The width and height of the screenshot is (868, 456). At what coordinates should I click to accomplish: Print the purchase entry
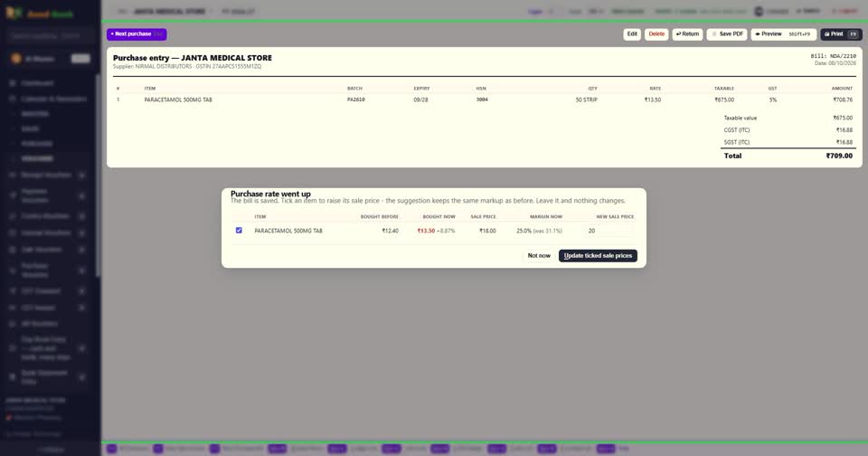[x=841, y=34]
